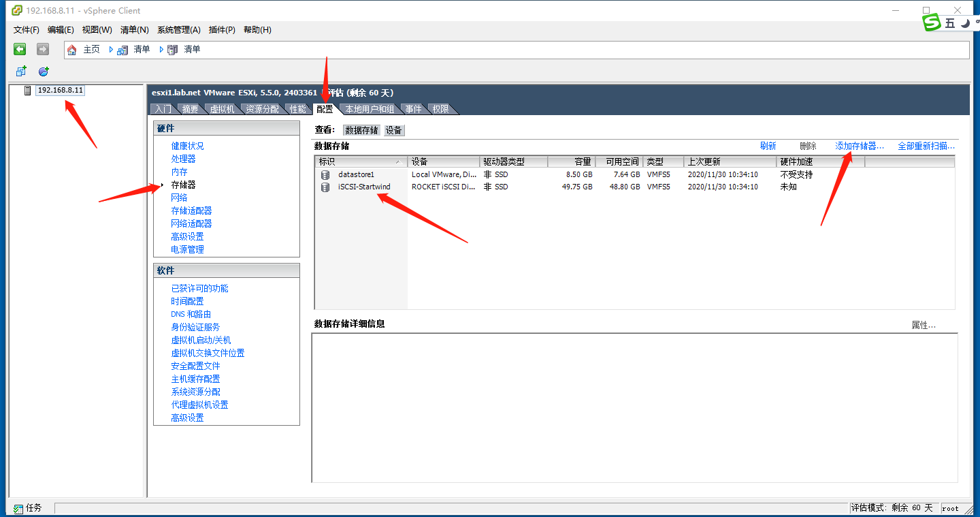Open 已获许可的功能 in software list
980x517 pixels.
199,288
